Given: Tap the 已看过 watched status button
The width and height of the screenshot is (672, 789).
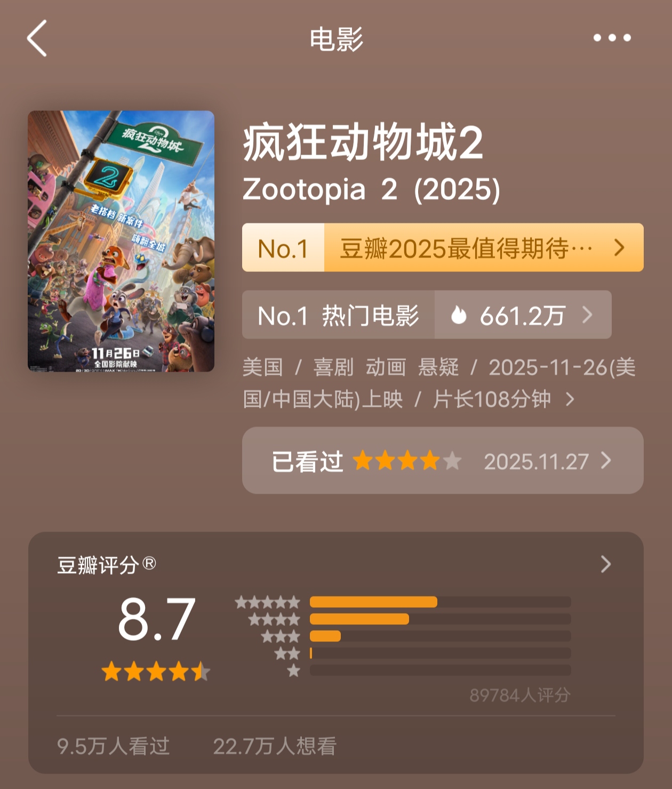Looking at the screenshot, I should (307, 461).
